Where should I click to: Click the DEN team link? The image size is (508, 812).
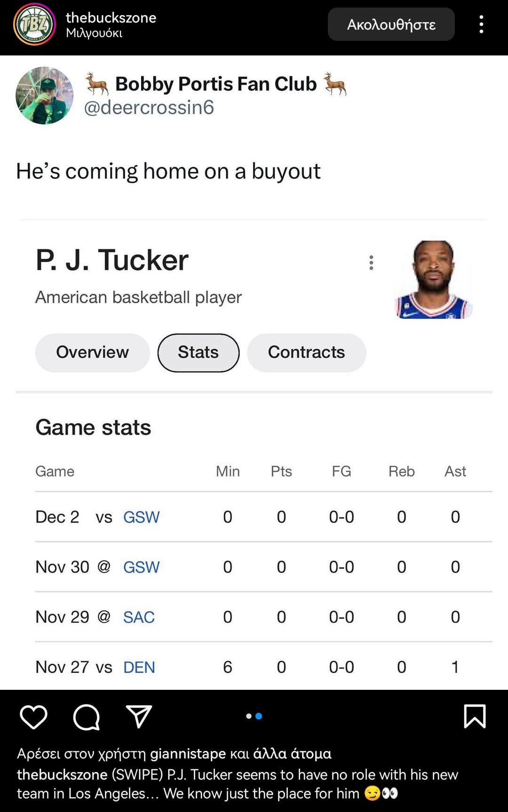pyautogui.click(x=139, y=667)
